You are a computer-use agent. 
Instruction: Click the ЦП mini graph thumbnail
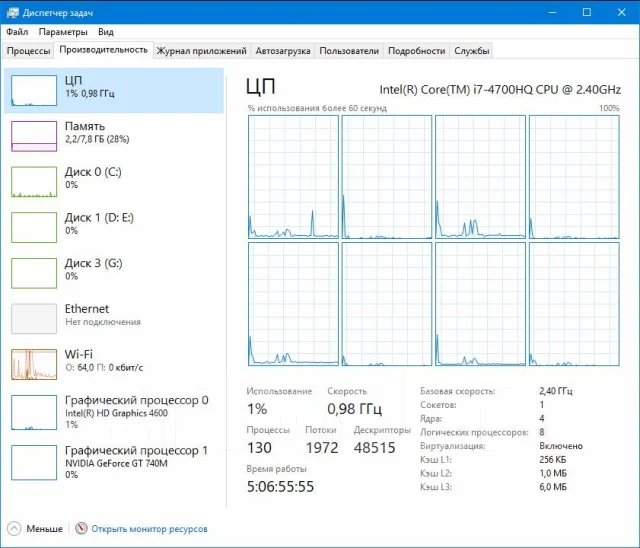point(34,90)
